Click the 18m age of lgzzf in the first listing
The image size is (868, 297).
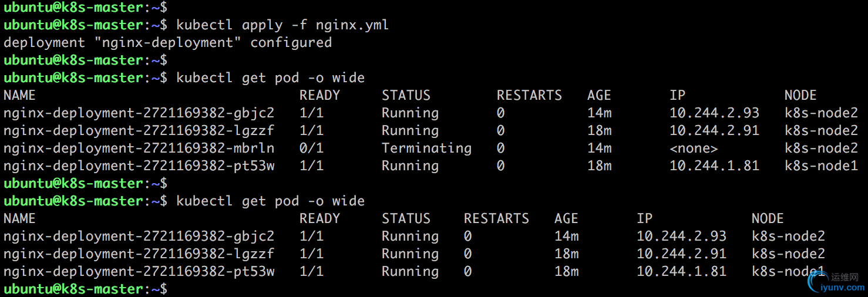pos(599,131)
